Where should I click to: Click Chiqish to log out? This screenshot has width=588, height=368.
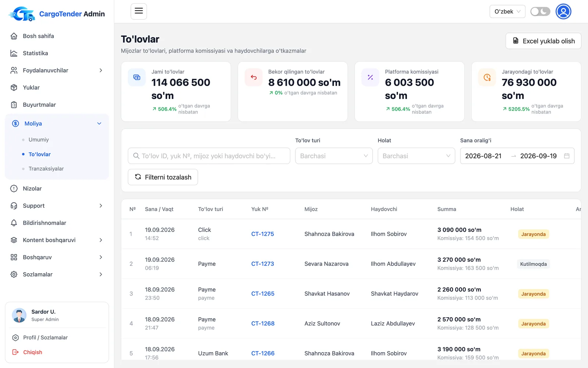[x=33, y=352]
